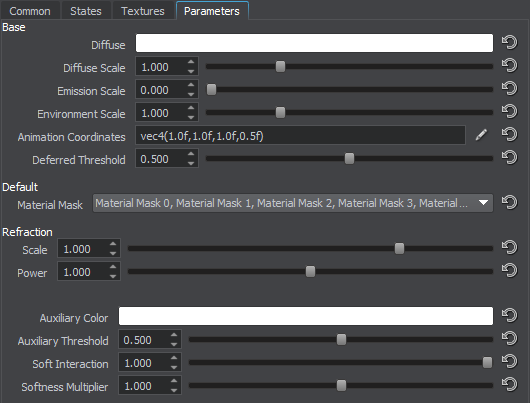Open the Material Mask dropdown
Viewport: 530px width, 403px height.
[x=293, y=203]
